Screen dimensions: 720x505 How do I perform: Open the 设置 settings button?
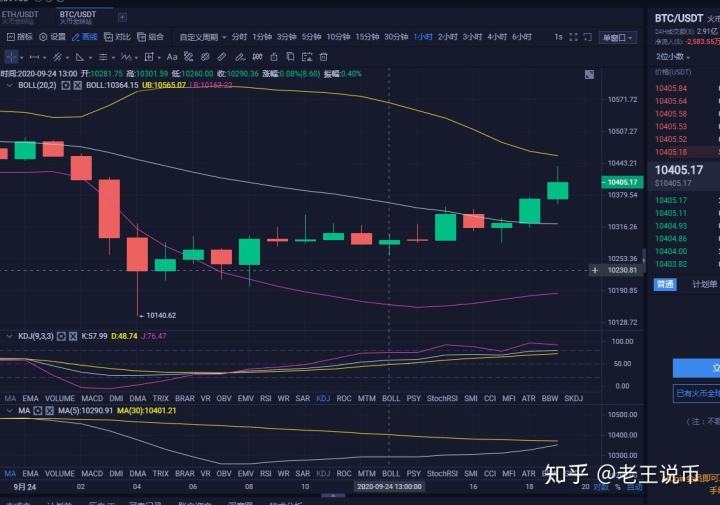[52, 37]
